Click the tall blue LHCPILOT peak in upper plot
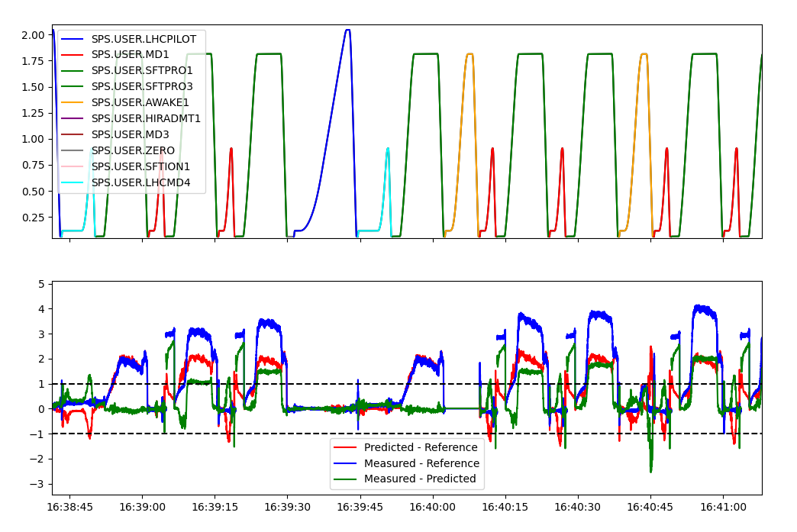797x532 pixels. pos(347,31)
